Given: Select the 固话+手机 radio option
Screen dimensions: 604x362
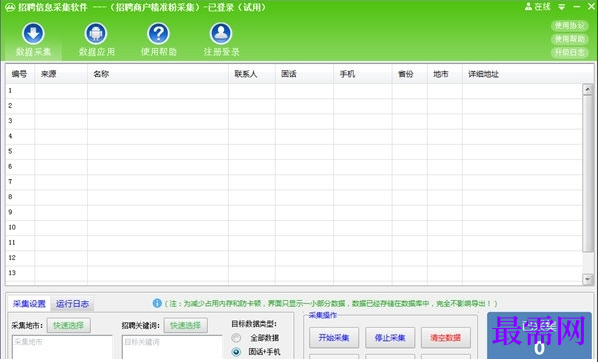Looking at the screenshot, I should 236,352.
